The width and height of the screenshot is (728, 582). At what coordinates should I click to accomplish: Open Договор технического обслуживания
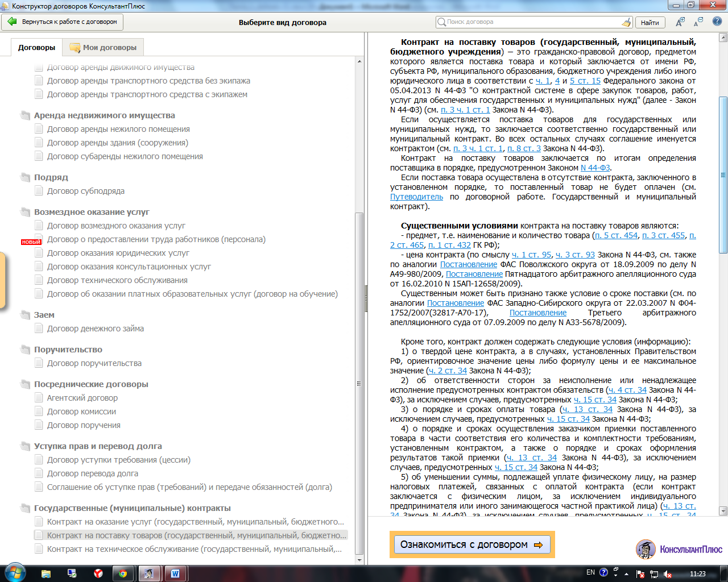[x=117, y=280]
